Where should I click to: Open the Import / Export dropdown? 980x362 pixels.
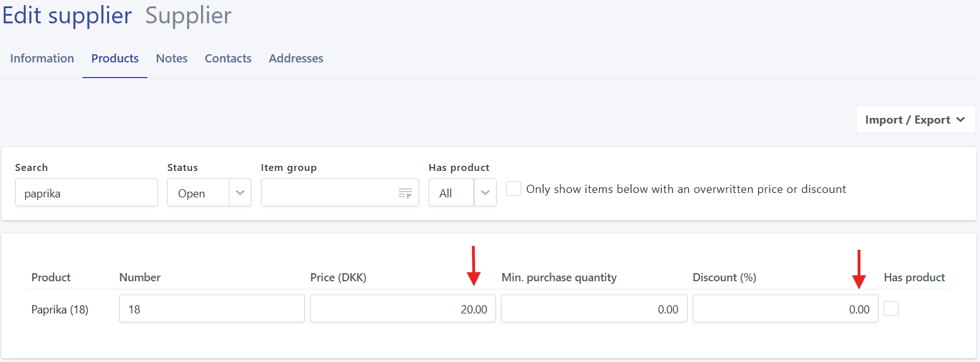click(915, 120)
